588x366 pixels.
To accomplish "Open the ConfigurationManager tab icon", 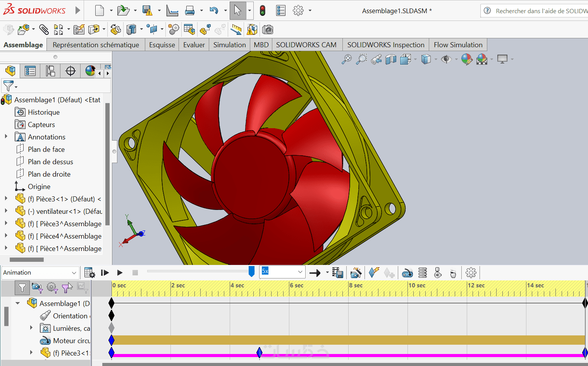I will point(50,71).
